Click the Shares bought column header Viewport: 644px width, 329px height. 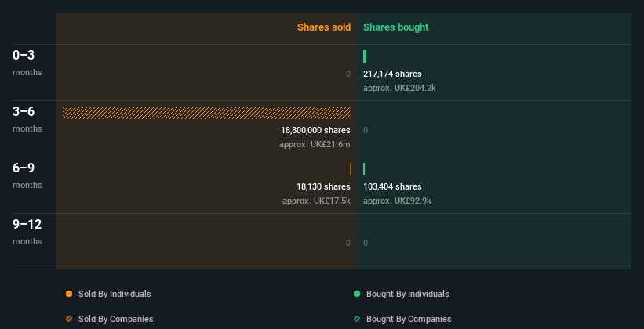coord(396,27)
